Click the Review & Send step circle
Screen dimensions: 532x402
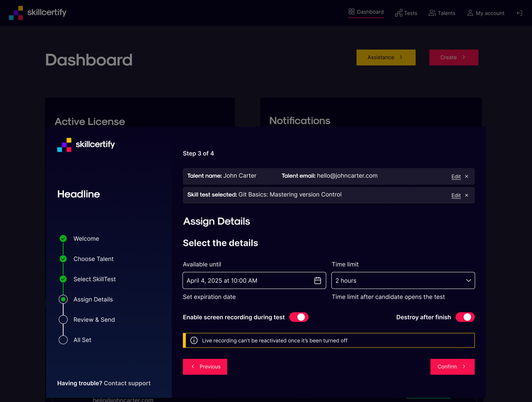click(x=63, y=320)
